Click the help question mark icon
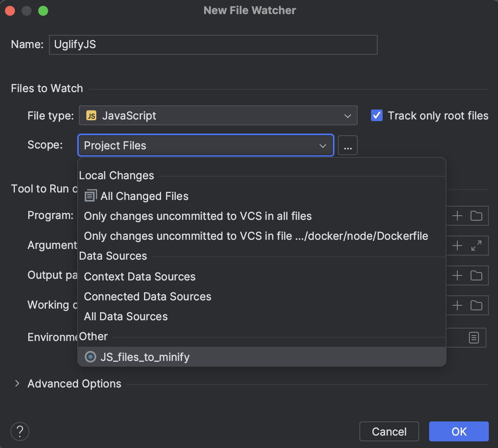 [x=20, y=431]
